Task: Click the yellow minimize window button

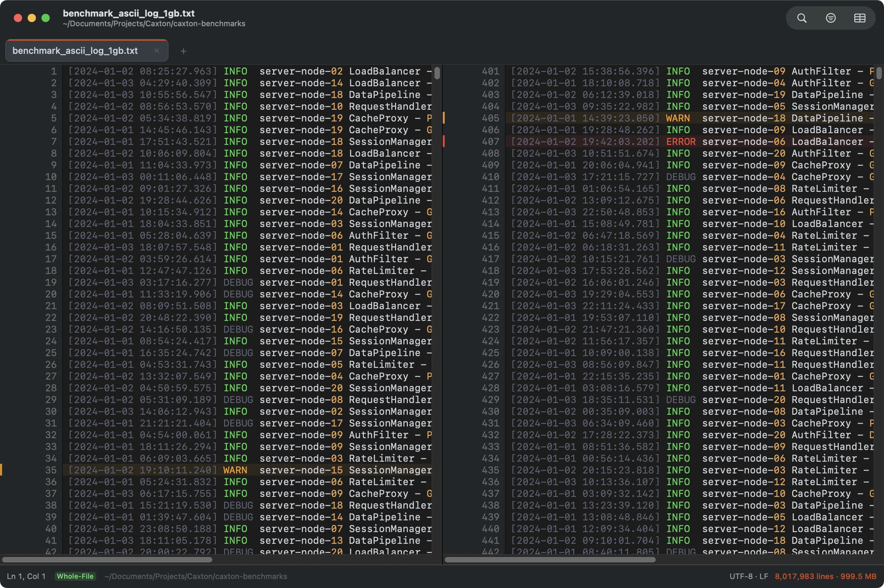Action: (31, 18)
